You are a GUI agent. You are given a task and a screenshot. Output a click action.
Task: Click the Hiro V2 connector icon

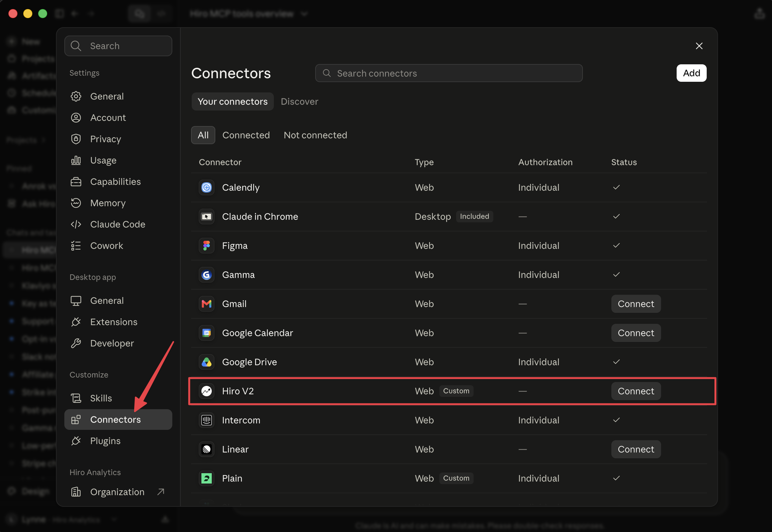coord(206,391)
